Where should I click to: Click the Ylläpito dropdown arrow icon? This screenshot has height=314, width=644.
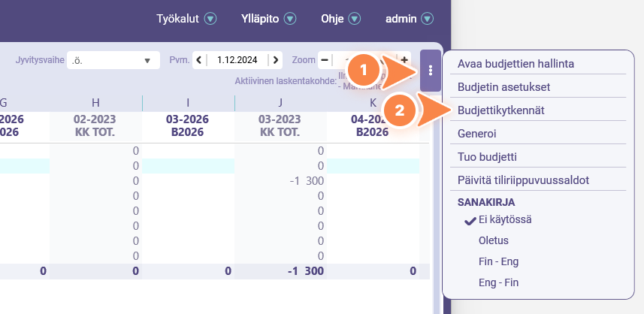[x=290, y=19]
